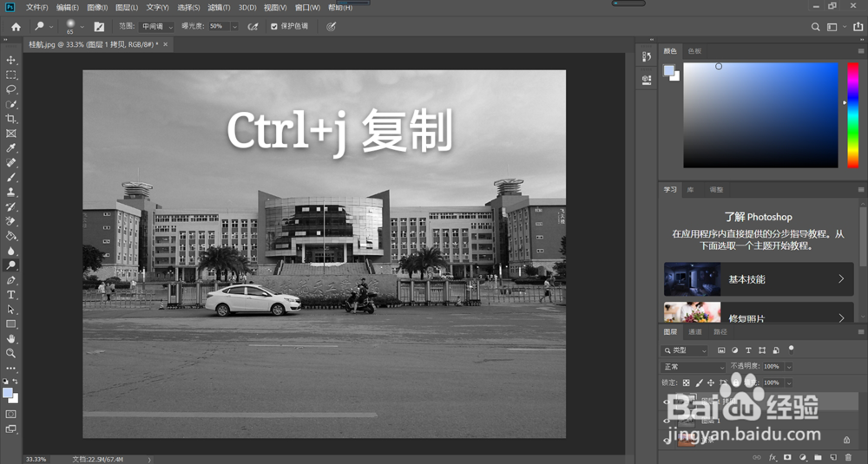Image resolution: width=868 pixels, height=464 pixels.
Task: Select the Rectangular Marquee tool
Action: (x=10, y=75)
